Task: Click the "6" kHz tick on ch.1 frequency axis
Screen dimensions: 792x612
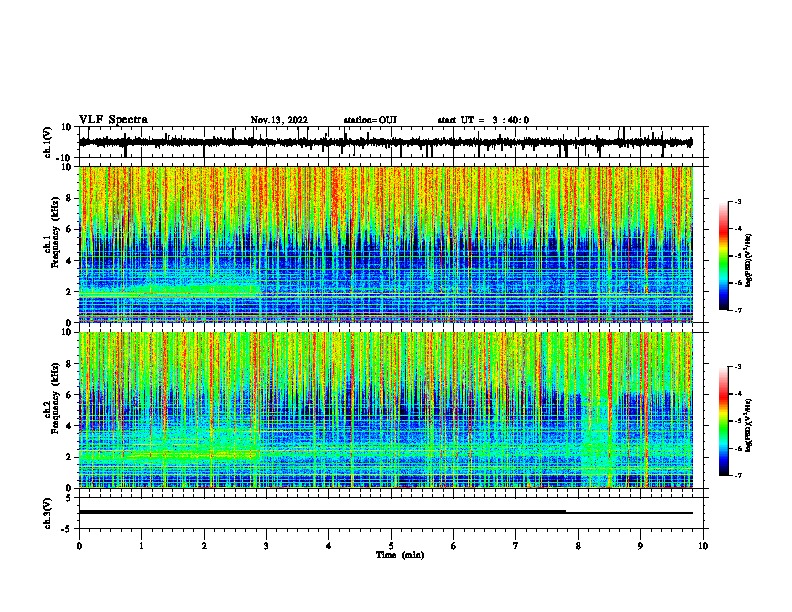Action: pos(69,229)
